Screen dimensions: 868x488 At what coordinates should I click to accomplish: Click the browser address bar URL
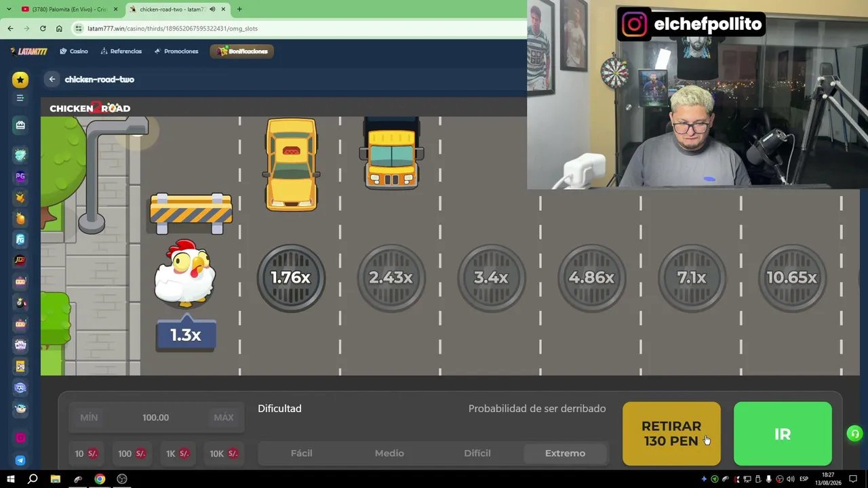(x=172, y=28)
